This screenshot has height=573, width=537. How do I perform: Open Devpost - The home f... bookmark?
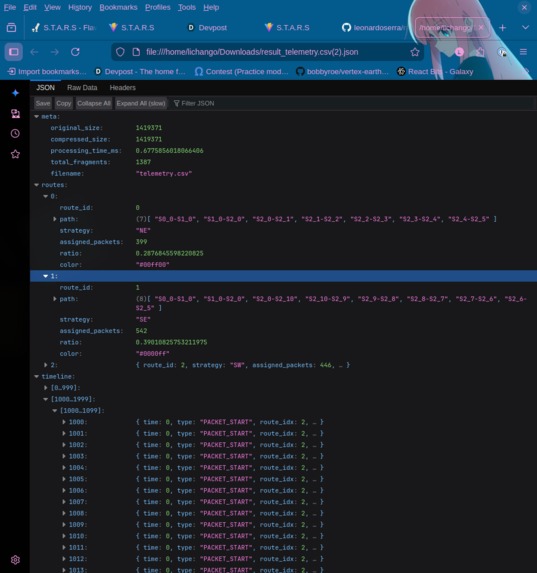[140, 72]
